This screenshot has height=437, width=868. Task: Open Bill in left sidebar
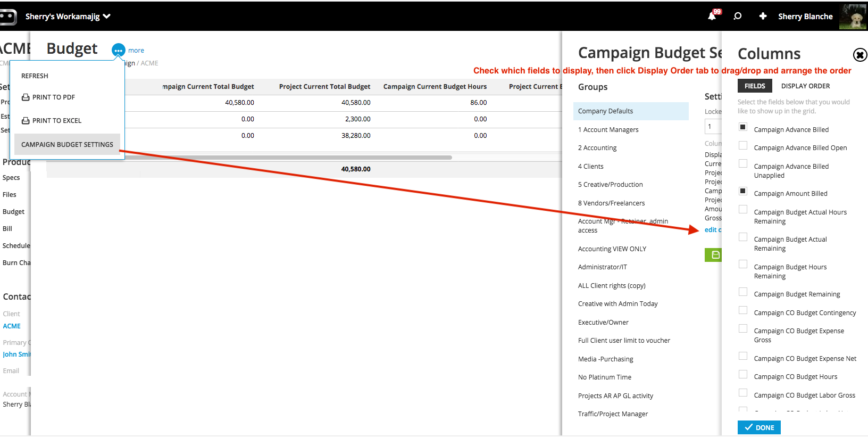(7, 229)
